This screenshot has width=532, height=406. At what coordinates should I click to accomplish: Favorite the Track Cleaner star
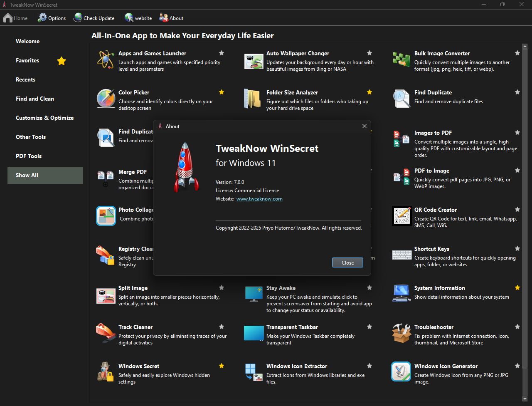point(222,327)
